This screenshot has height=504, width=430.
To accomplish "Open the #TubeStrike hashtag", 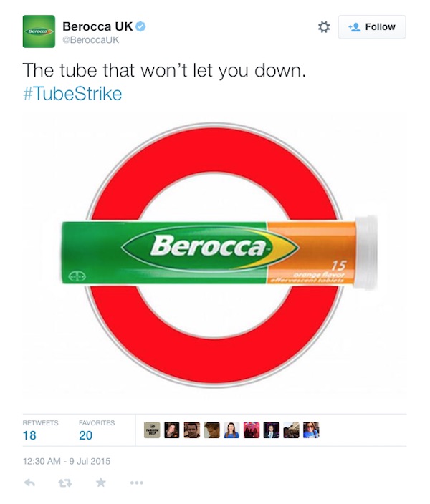I will pyautogui.click(x=72, y=94).
